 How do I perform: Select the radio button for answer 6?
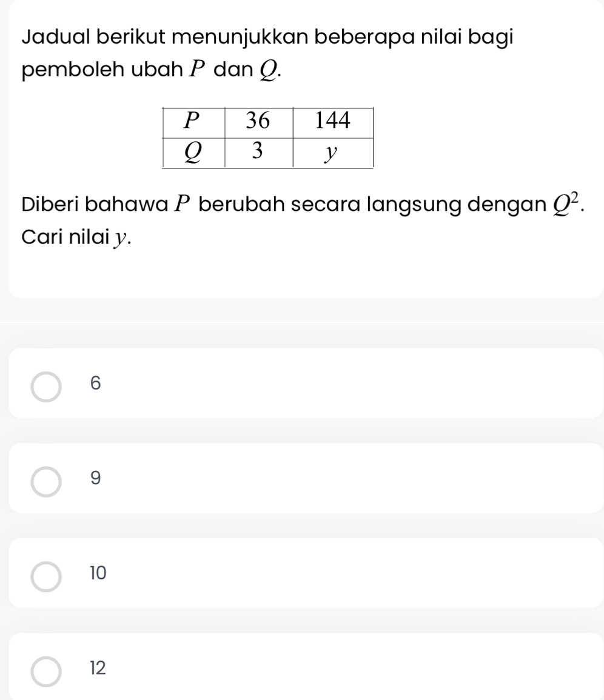46,386
